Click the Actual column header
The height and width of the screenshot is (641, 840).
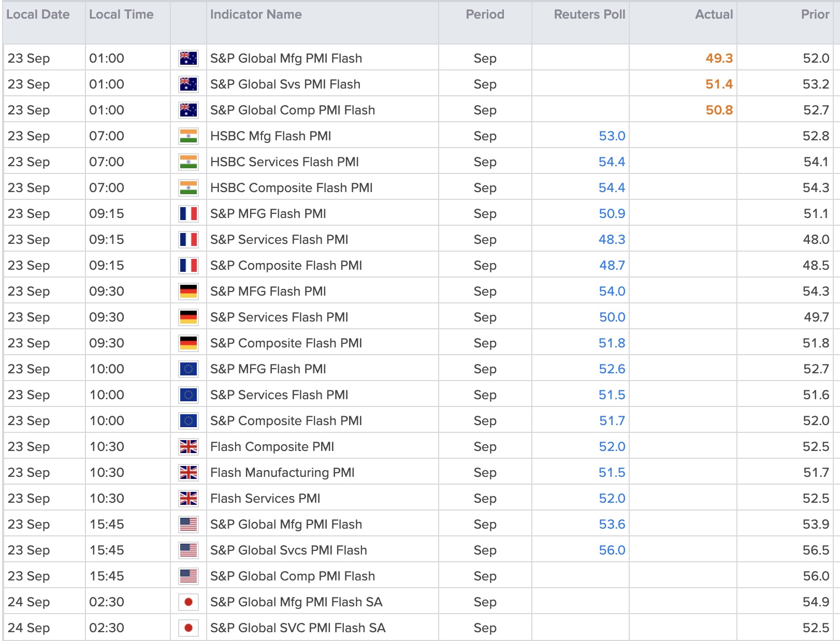pos(714,14)
